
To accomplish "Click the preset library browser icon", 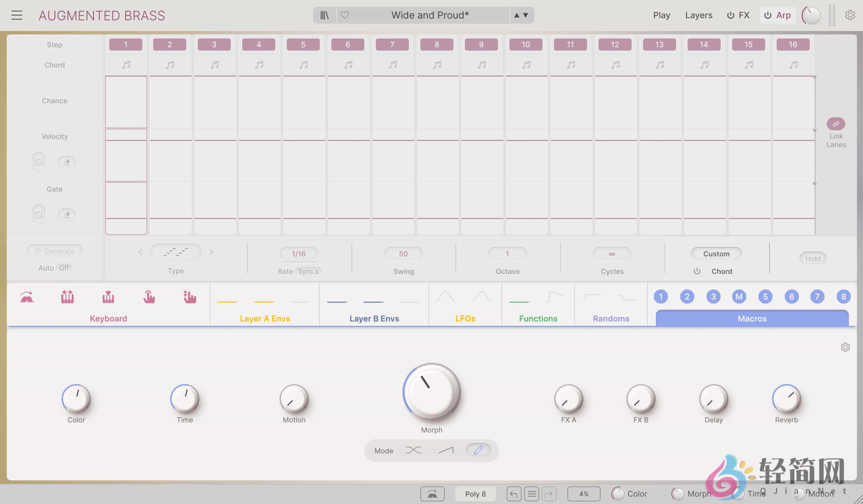I will 324,15.
